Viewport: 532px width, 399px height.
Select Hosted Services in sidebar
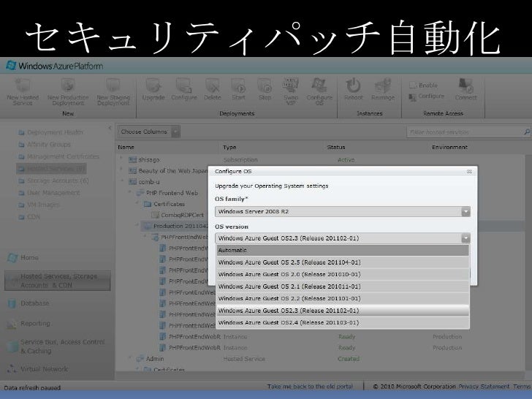(51, 169)
